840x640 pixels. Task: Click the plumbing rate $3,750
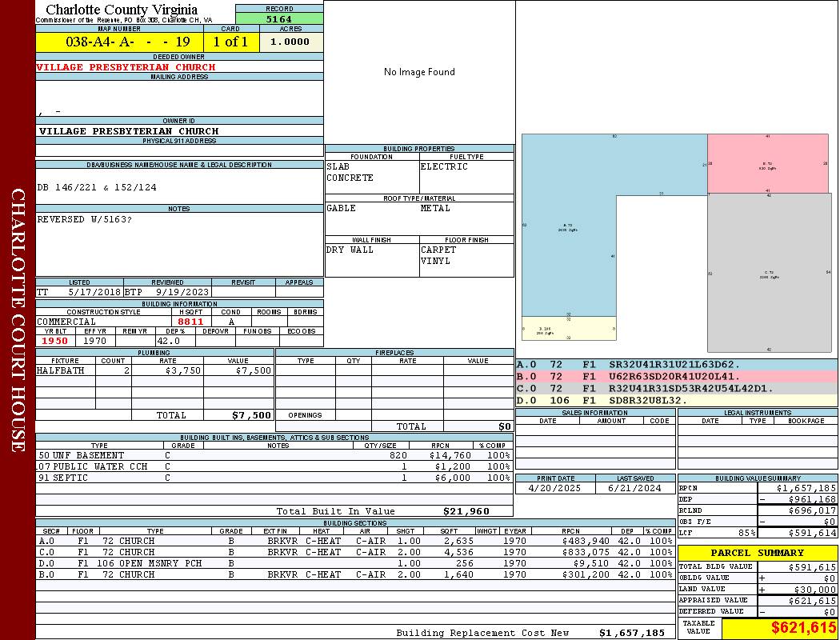pos(182,370)
